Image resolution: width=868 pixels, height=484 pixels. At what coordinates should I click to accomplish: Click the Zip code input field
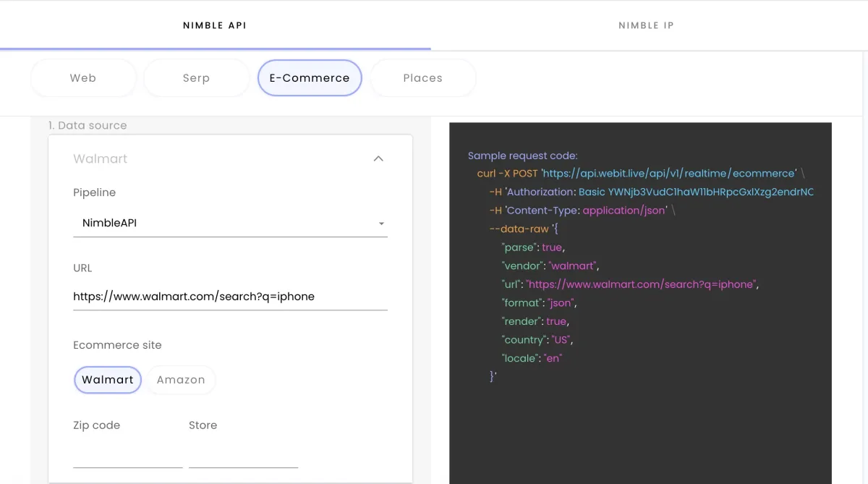(128, 455)
